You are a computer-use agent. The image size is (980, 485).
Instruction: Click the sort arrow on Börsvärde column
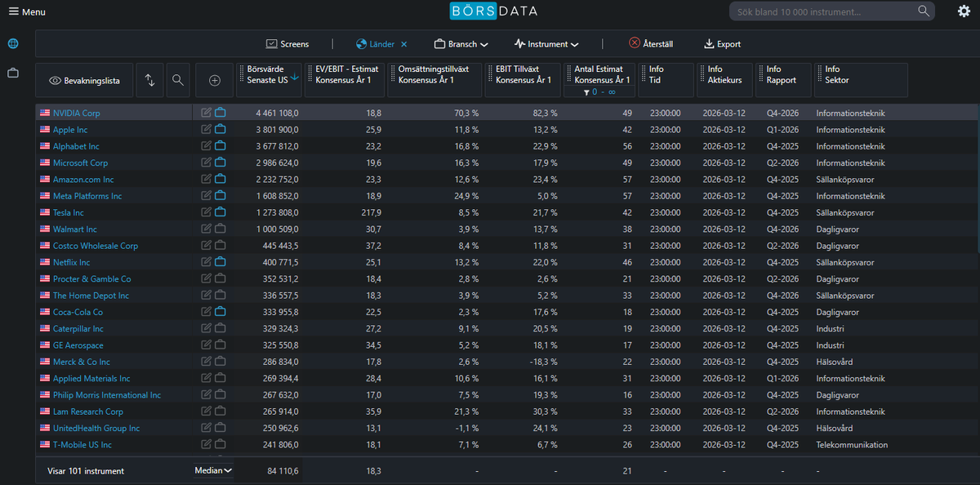295,78
